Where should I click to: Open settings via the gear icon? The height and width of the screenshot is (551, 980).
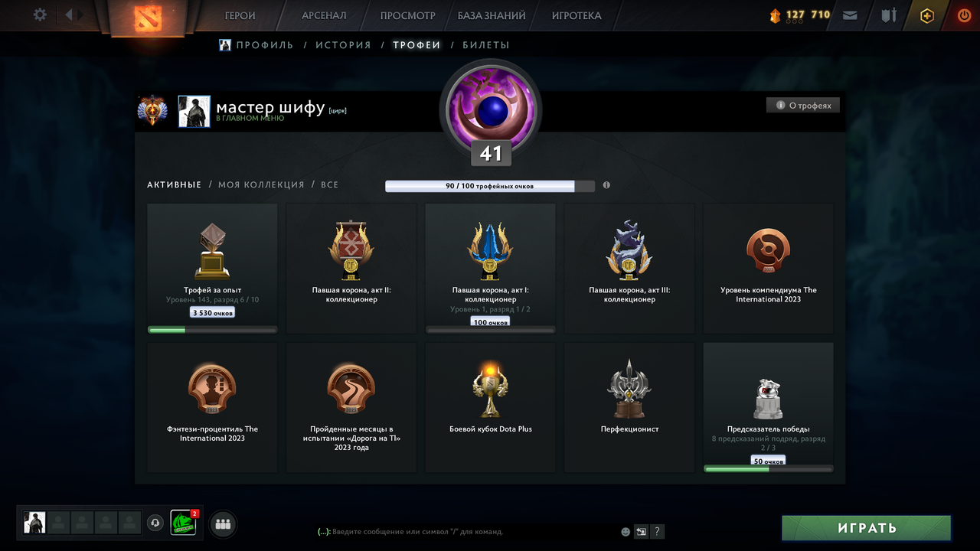point(40,15)
